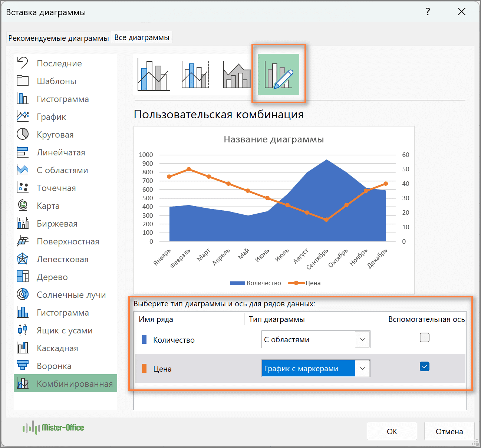The width and height of the screenshot is (481, 448).
Task: Select Биржевая stock chart category
Action: 57,224
